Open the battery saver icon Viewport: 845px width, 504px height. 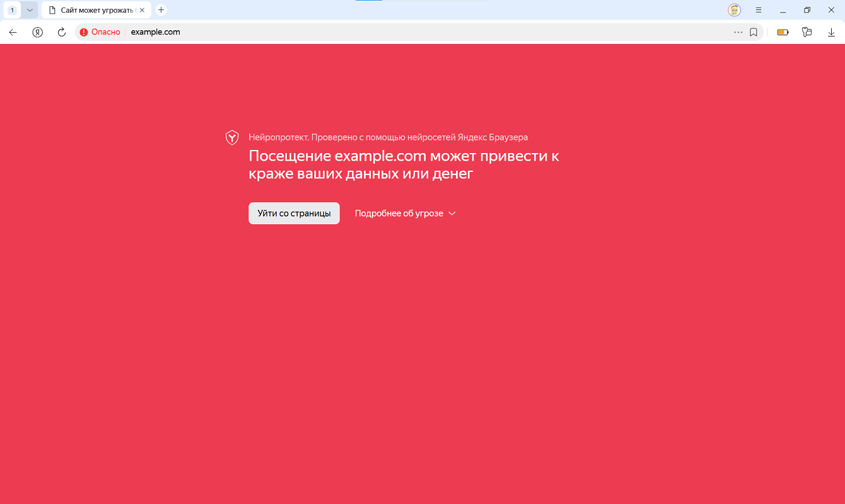tap(783, 32)
